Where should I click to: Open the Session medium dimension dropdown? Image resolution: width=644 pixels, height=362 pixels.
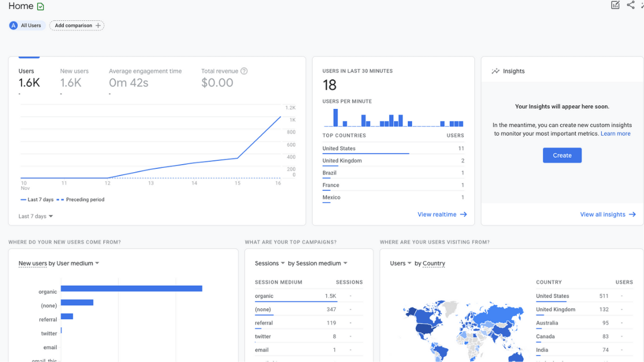click(318, 263)
